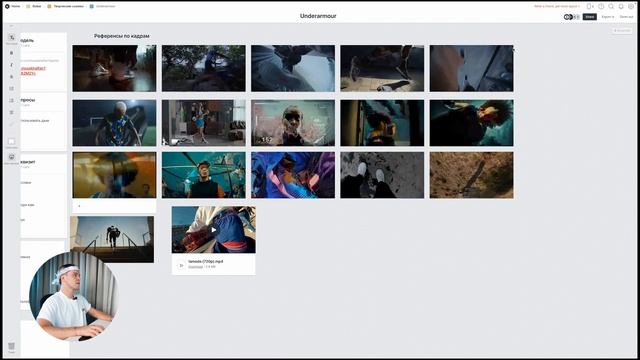
Task: Apply Bold formatting from the left toolbar
Action: coord(11,53)
